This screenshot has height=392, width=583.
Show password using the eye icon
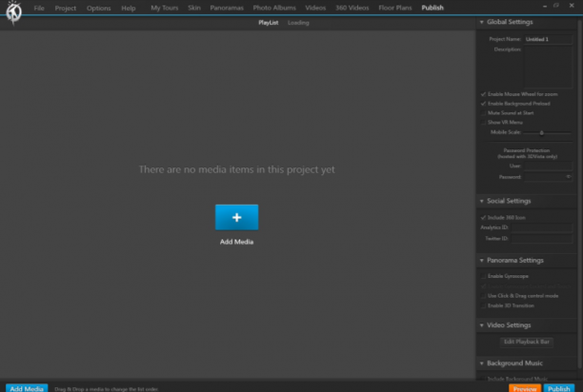click(568, 177)
